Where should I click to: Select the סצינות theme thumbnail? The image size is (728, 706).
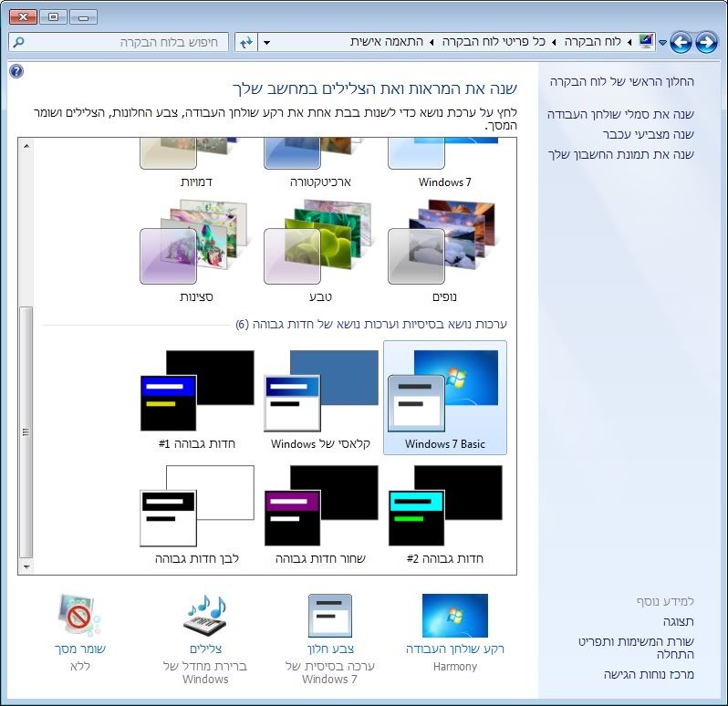click(x=196, y=242)
